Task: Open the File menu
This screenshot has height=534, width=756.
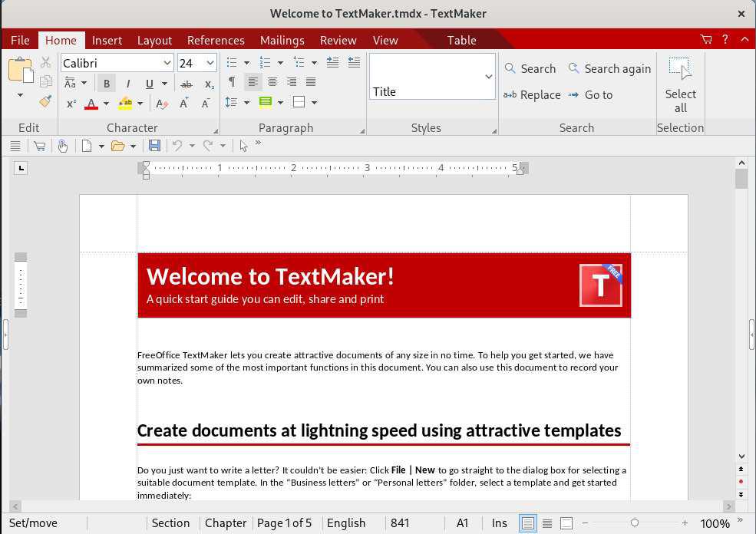Action: [20, 41]
